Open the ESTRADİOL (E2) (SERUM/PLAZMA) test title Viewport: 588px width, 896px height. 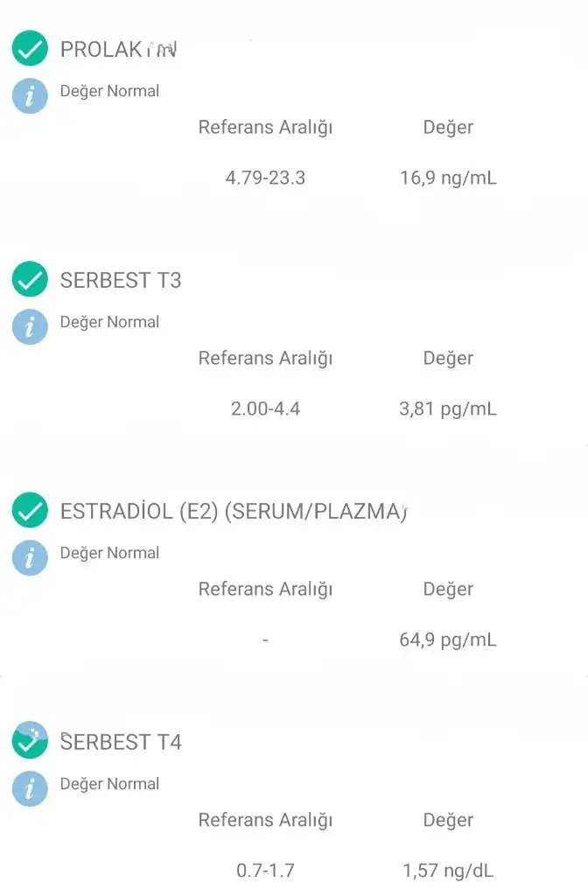click(234, 512)
